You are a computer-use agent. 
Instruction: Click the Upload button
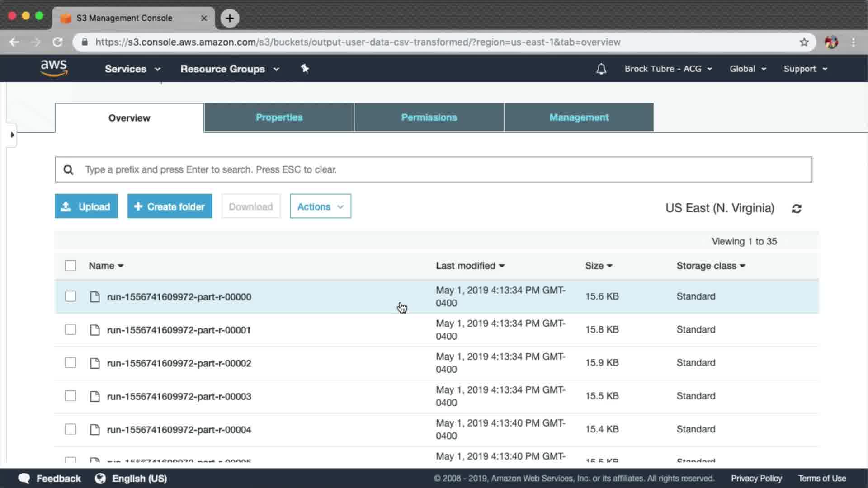86,206
